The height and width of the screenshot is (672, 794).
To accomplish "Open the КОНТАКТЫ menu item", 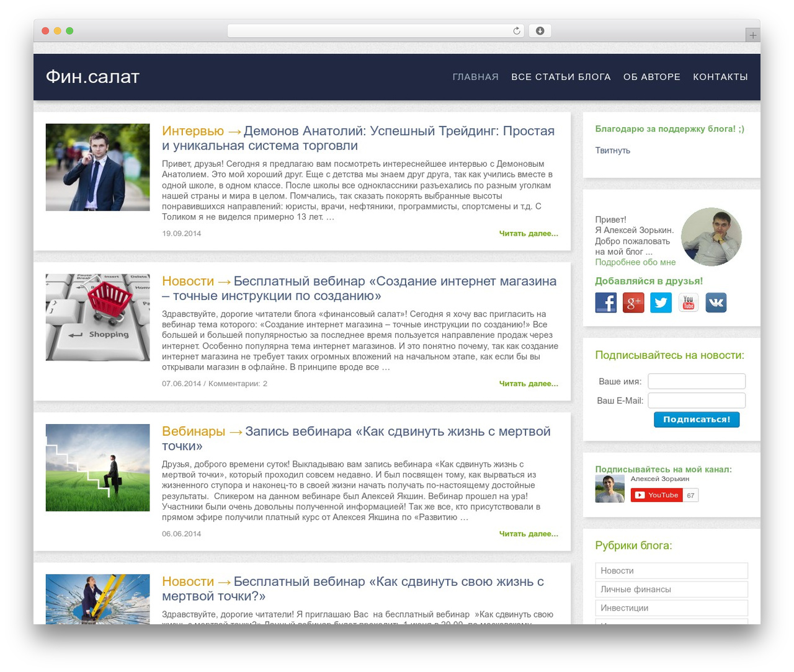I will coord(720,77).
